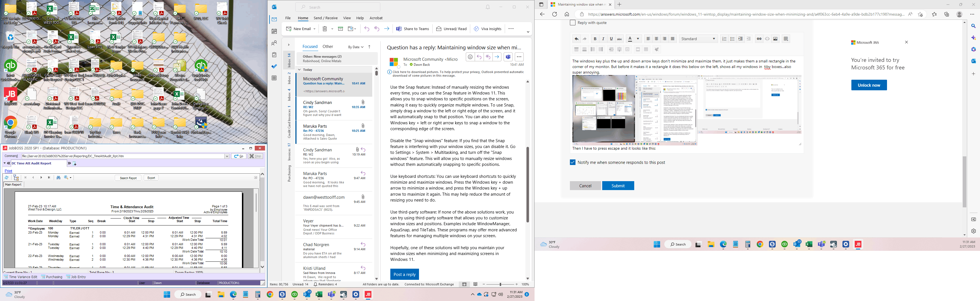
Task: Click the binoculars find icon in the report viewer
Action: point(58,177)
